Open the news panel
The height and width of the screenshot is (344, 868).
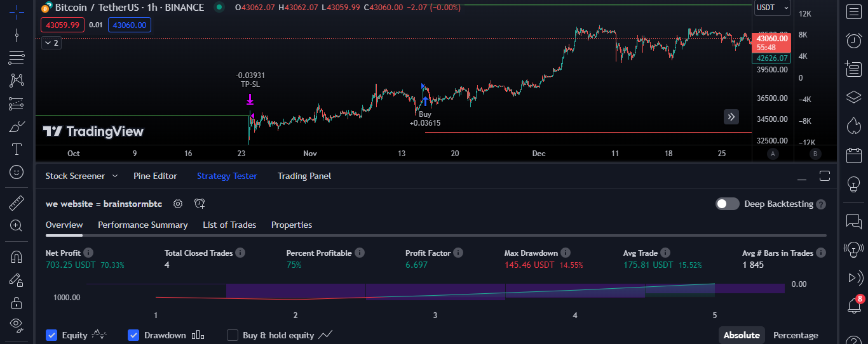point(853,69)
